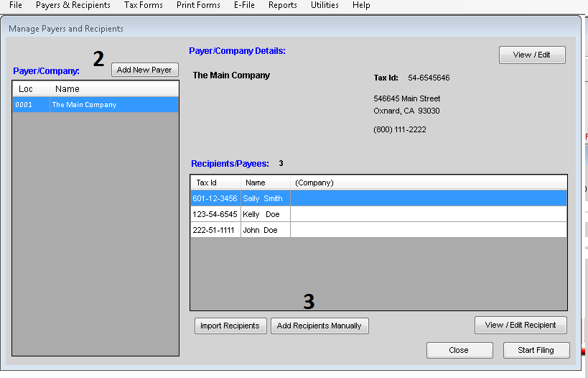Click recipients Name column header

(266, 183)
